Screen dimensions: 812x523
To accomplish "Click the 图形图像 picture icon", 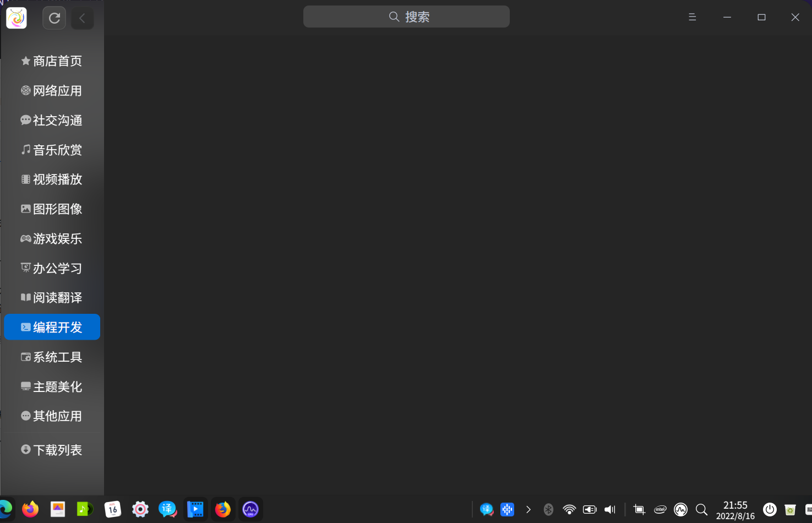I will tap(25, 209).
